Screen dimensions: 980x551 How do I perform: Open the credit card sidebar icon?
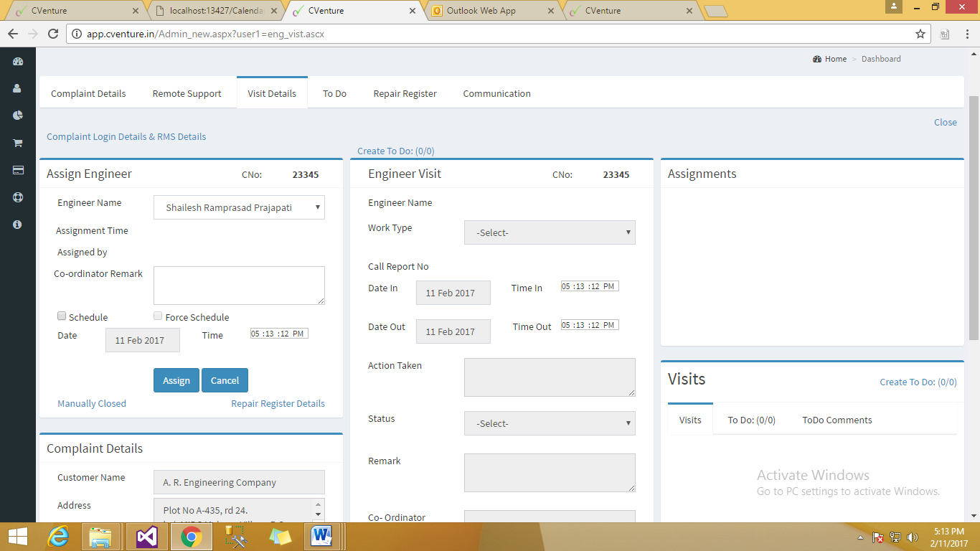(x=18, y=170)
